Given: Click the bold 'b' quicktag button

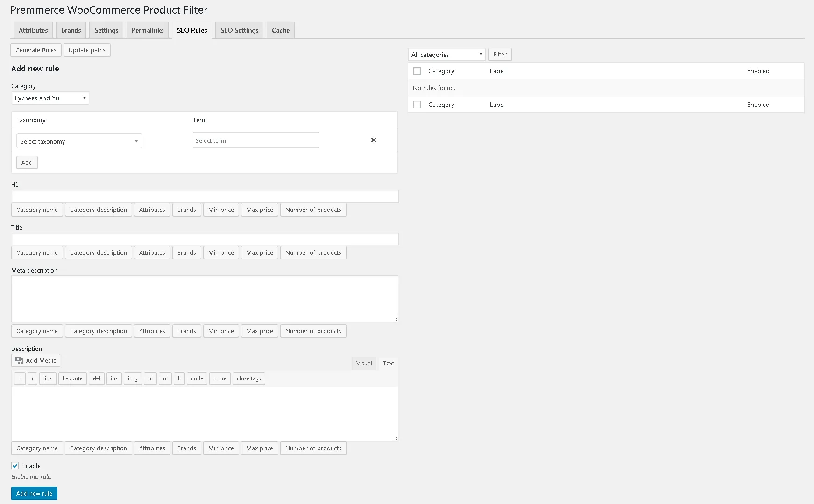Looking at the screenshot, I should tap(20, 378).
